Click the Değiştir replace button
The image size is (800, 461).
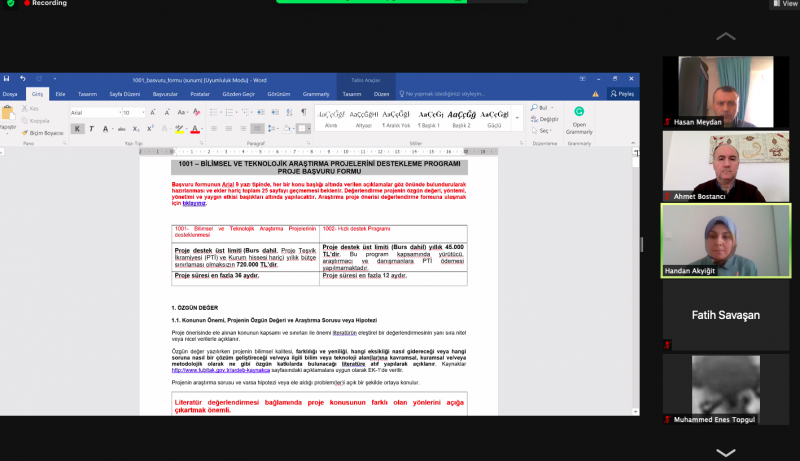coord(548,118)
